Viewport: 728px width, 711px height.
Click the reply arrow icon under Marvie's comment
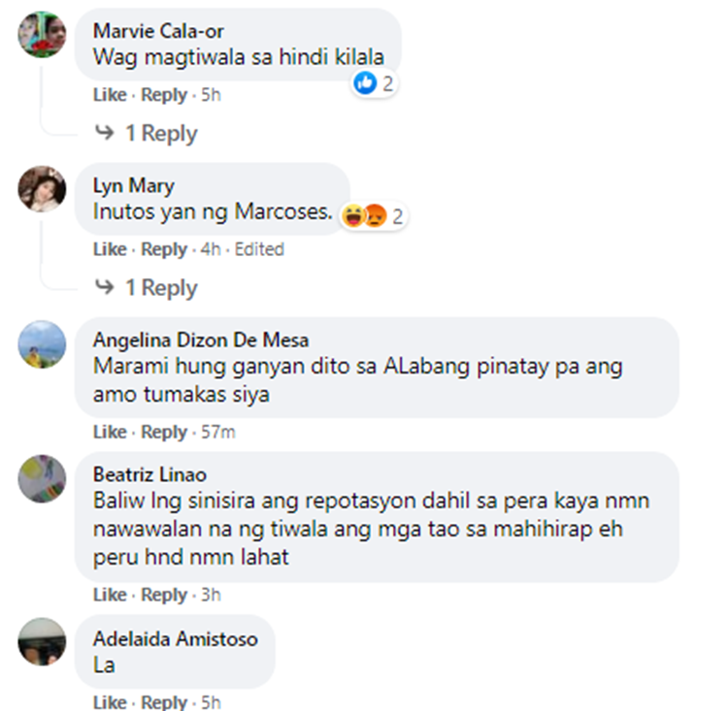coord(105,133)
